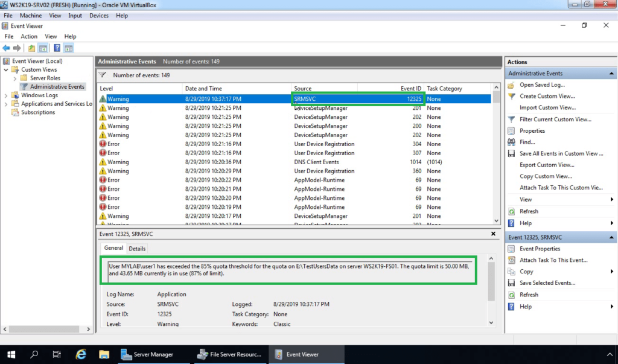The width and height of the screenshot is (618, 364).
Task: Click the Properties sheet icon in Actions
Action: [511, 130]
